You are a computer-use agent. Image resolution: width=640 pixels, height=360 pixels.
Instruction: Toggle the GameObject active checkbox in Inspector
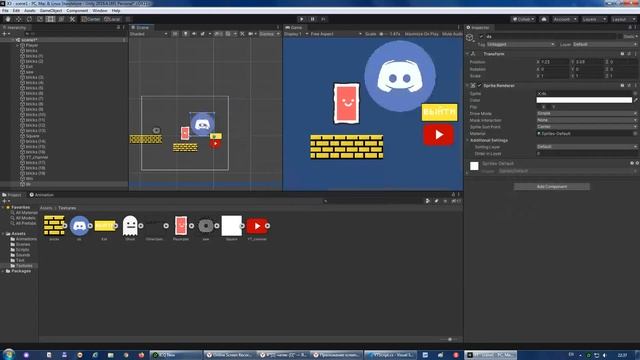[x=481, y=36]
